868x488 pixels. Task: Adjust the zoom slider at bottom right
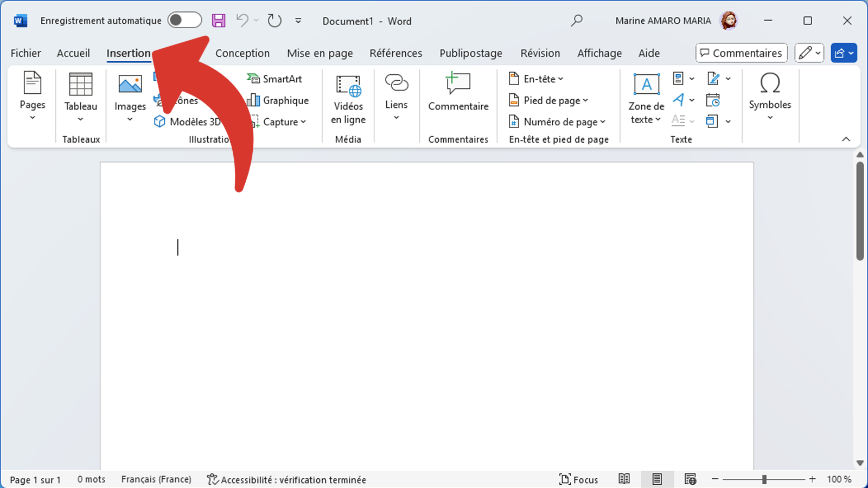coord(765,479)
